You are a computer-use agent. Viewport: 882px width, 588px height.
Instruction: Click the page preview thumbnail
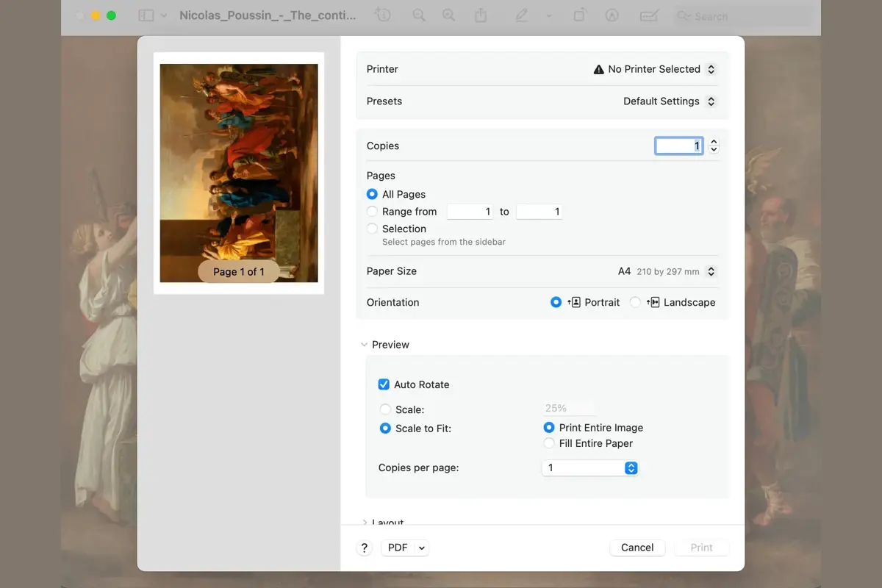(x=239, y=173)
